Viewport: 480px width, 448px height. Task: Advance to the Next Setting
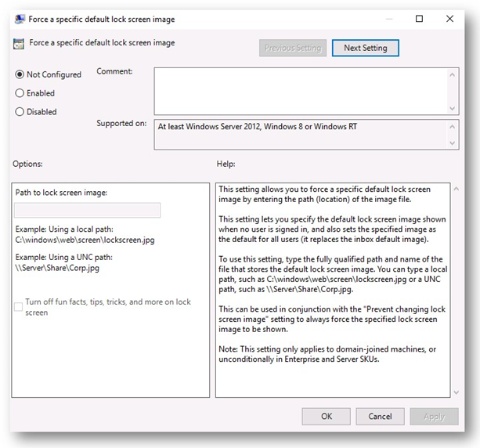(x=365, y=48)
